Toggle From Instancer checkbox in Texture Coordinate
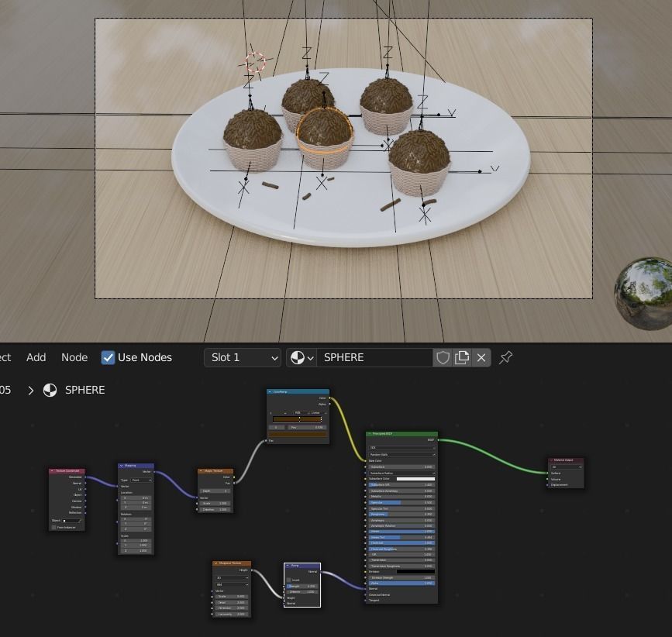Viewport: 672px width, 637px height. (x=54, y=528)
